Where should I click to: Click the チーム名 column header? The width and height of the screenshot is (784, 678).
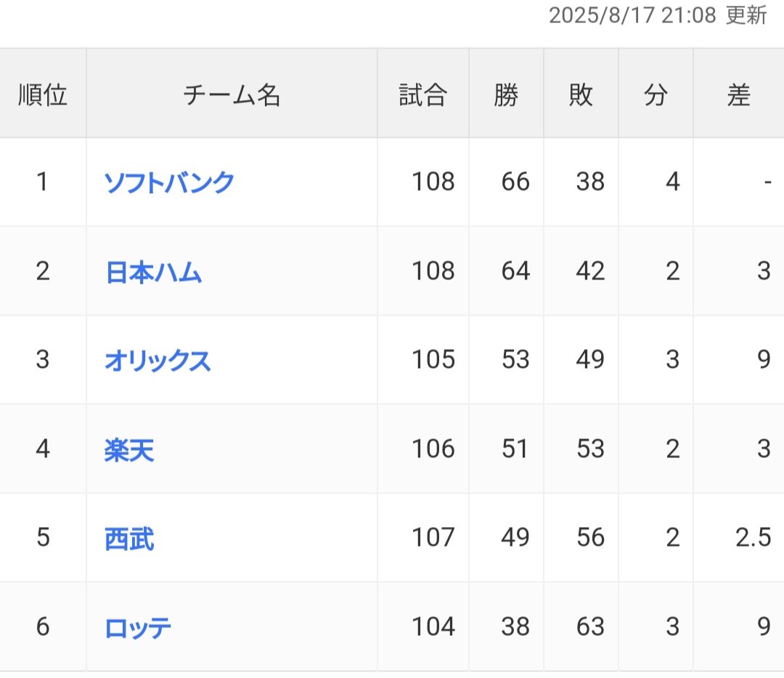(232, 94)
